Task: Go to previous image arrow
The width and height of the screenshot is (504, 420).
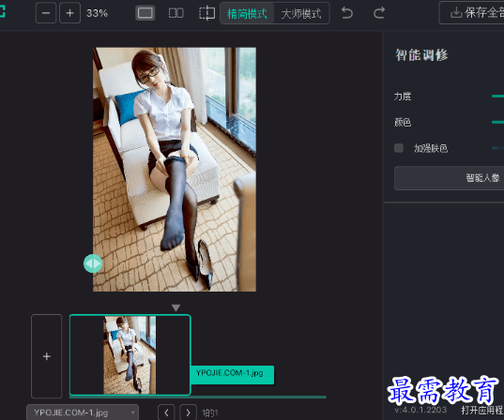Action: (166, 412)
